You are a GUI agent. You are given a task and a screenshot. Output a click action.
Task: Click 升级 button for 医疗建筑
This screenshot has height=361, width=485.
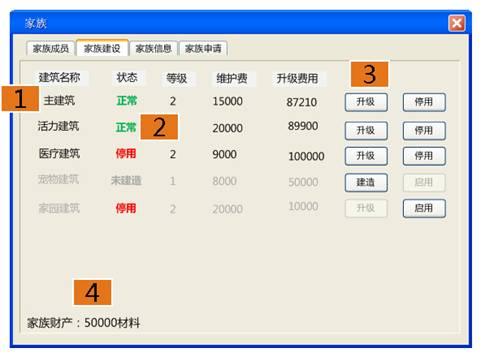[x=366, y=156]
